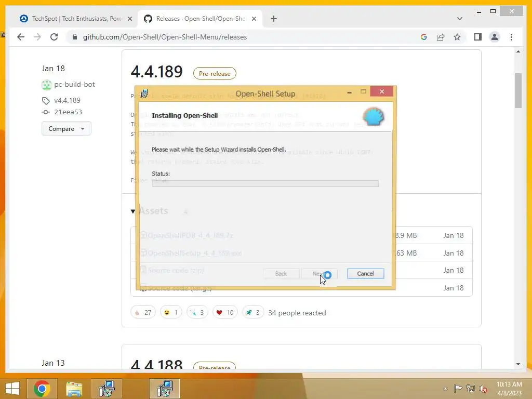The height and width of the screenshot is (399, 532).
Task: Click the greyed Back button
Action: 281,274
